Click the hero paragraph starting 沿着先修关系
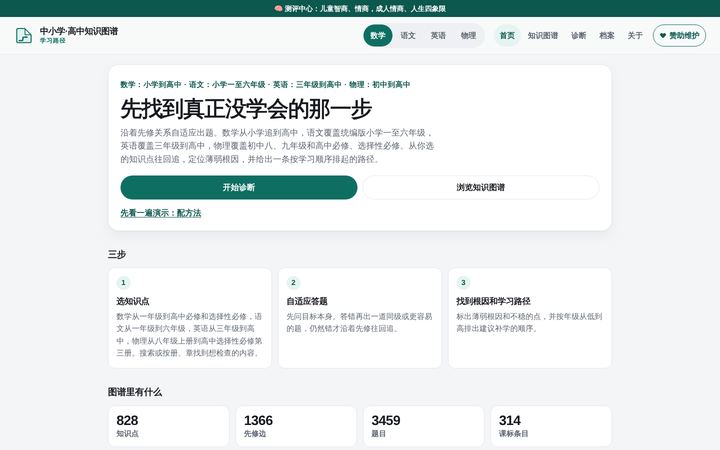The width and height of the screenshot is (720, 450). (277, 146)
